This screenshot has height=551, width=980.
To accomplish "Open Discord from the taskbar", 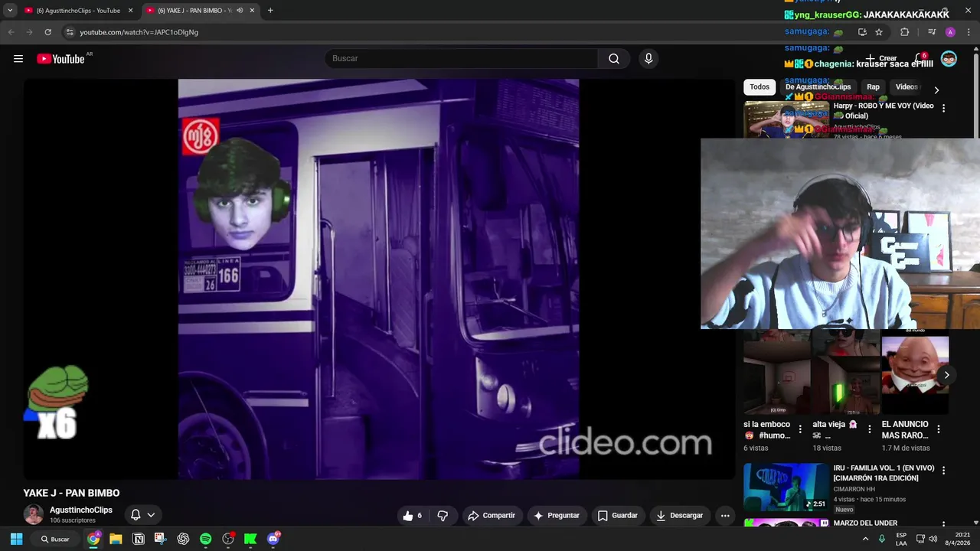I will [x=273, y=539].
